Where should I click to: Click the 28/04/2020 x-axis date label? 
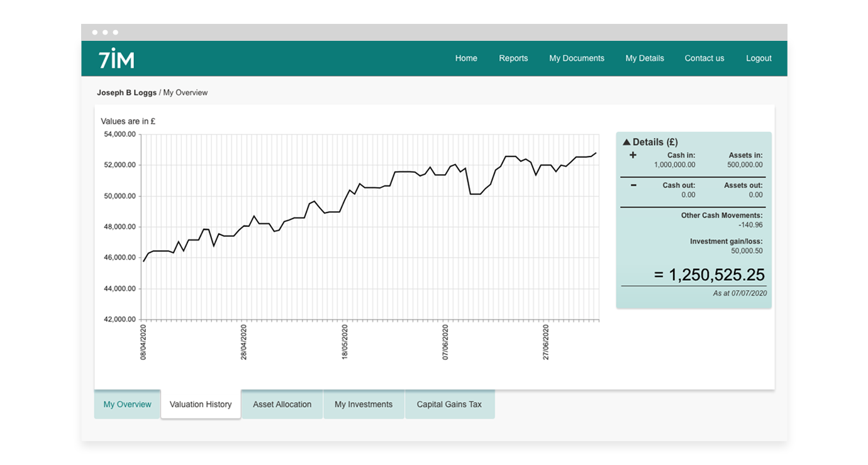[x=244, y=342]
